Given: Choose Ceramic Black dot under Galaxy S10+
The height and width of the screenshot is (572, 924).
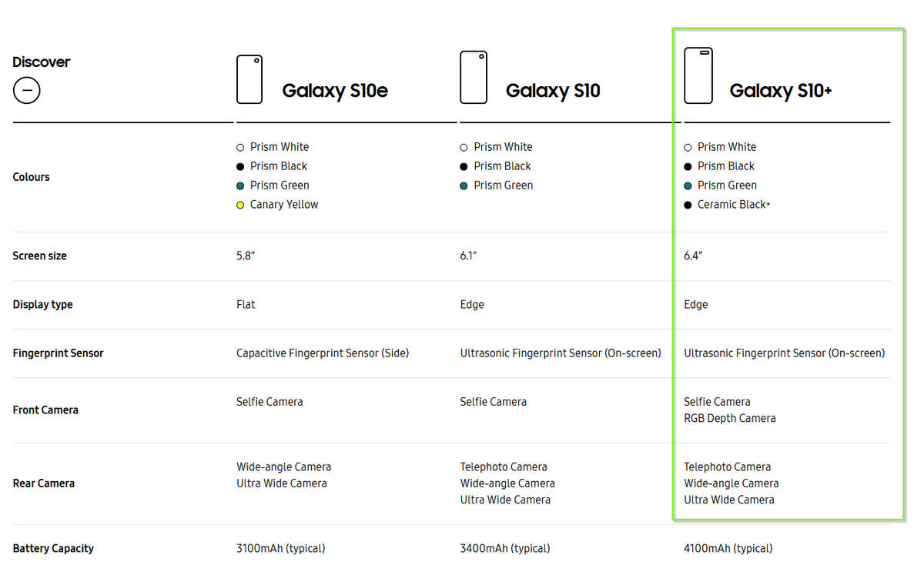Looking at the screenshot, I should click(688, 205).
